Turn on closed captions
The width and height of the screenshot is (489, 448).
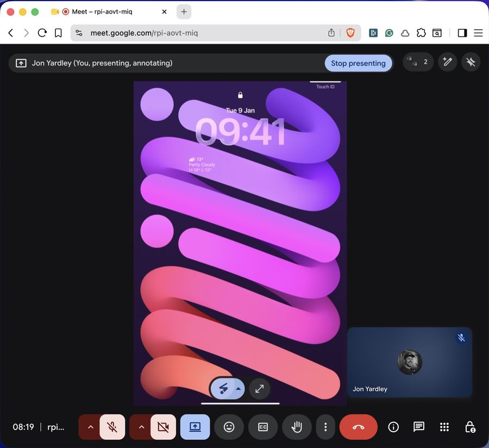click(263, 427)
